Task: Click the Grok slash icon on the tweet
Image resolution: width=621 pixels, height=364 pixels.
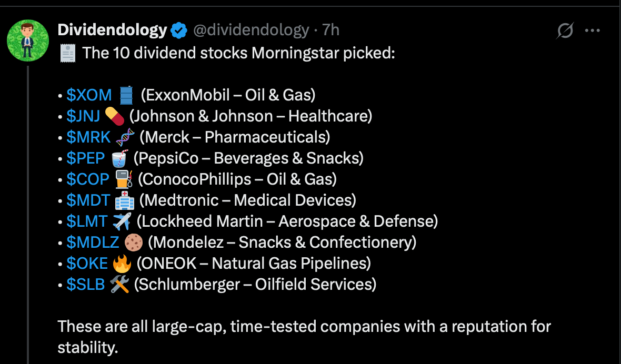Action: coord(565,31)
